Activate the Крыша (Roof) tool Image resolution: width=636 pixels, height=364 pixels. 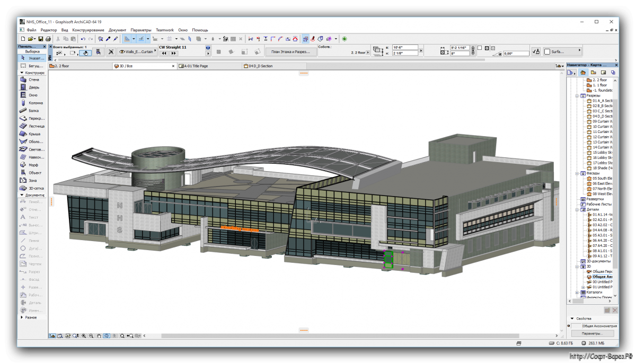tap(33, 134)
